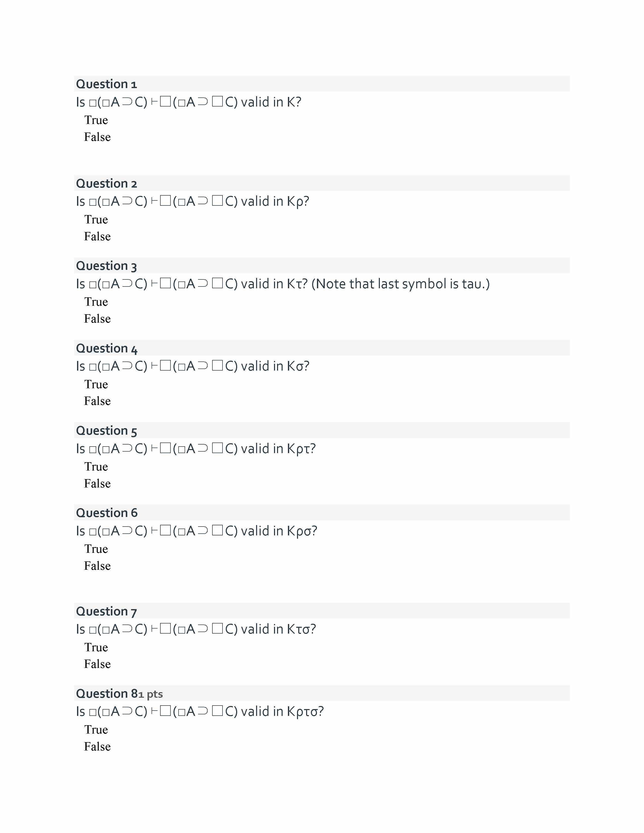Click the Question 8 heading with pts label
The image size is (644, 833).
[x=119, y=694]
